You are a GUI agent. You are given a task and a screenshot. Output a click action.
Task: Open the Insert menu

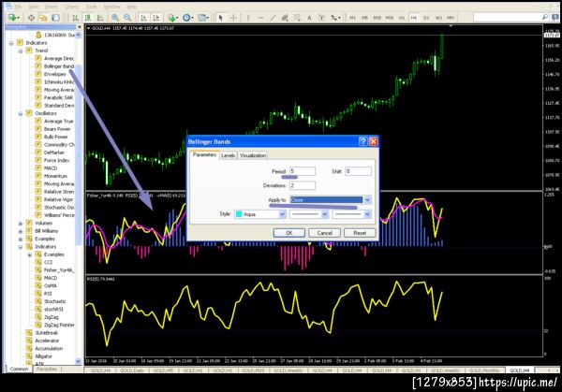point(52,7)
